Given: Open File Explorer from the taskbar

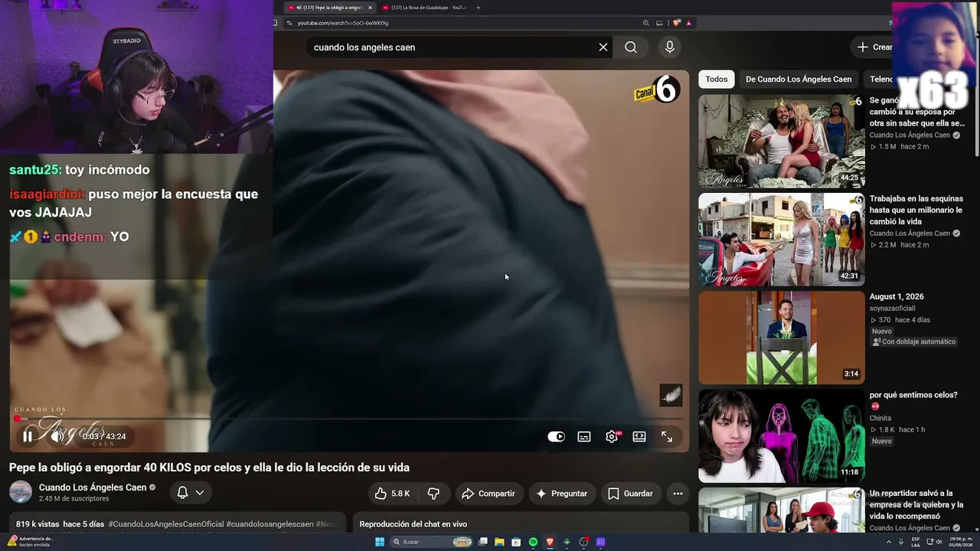Looking at the screenshot, I should [500, 542].
